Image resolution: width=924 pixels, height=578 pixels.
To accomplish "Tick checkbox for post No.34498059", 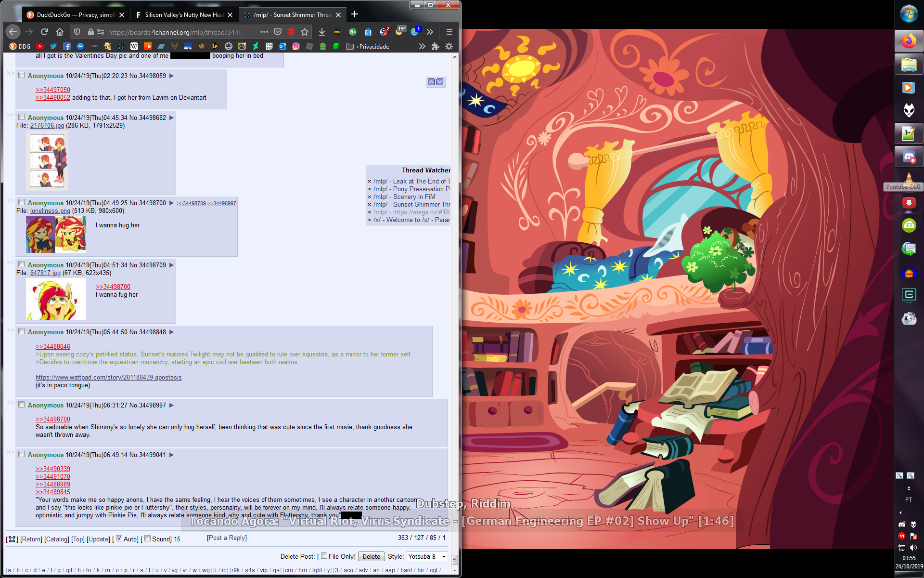I will [21, 75].
